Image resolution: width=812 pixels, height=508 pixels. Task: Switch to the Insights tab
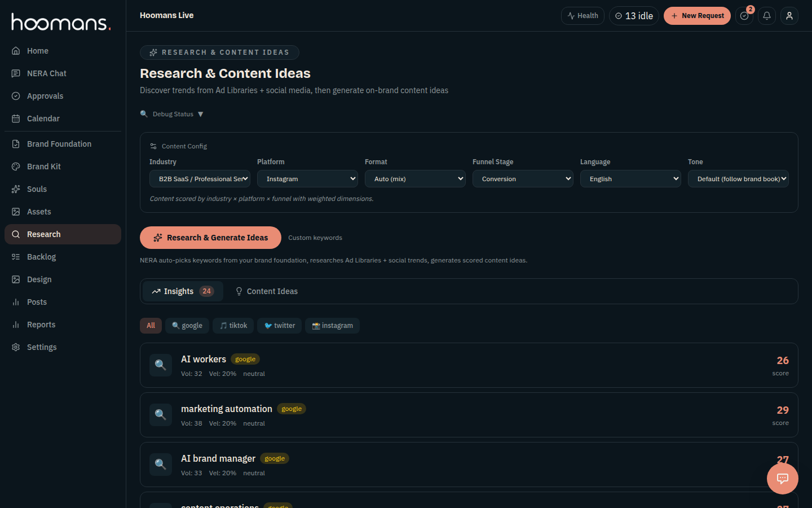click(183, 291)
